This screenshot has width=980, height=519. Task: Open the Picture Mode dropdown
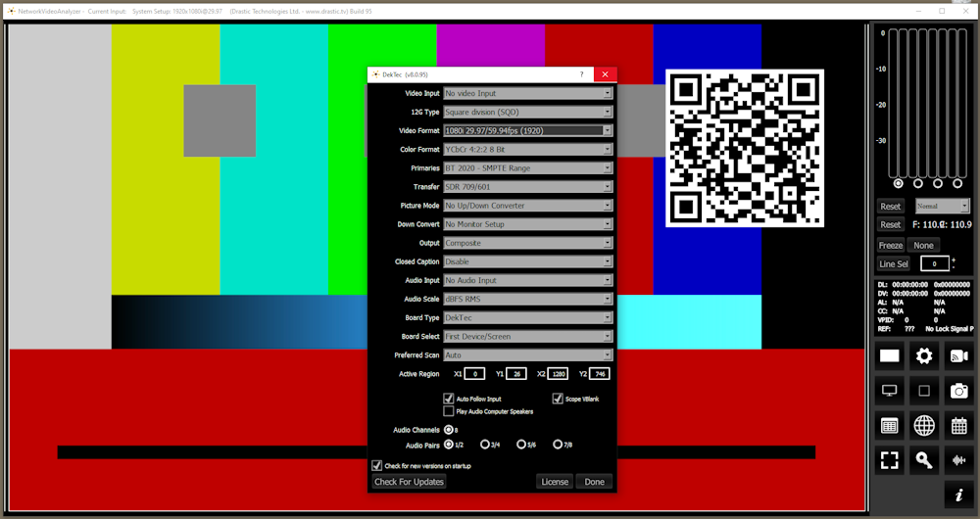pyautogui.click(x=528, y=206)
